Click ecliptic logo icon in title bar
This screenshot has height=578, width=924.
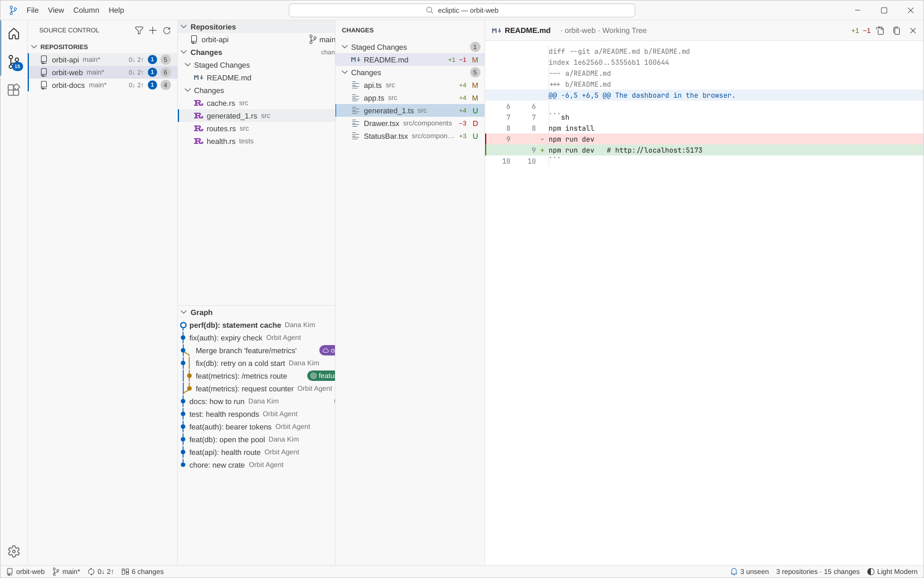pyautogui.click(x=13, y=10)
